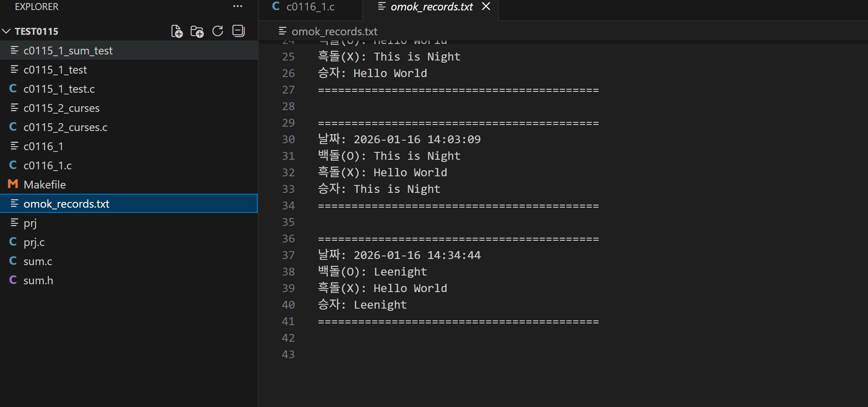
Task: Open the Makefile via its M icon
Action: (x=13, y=184)
